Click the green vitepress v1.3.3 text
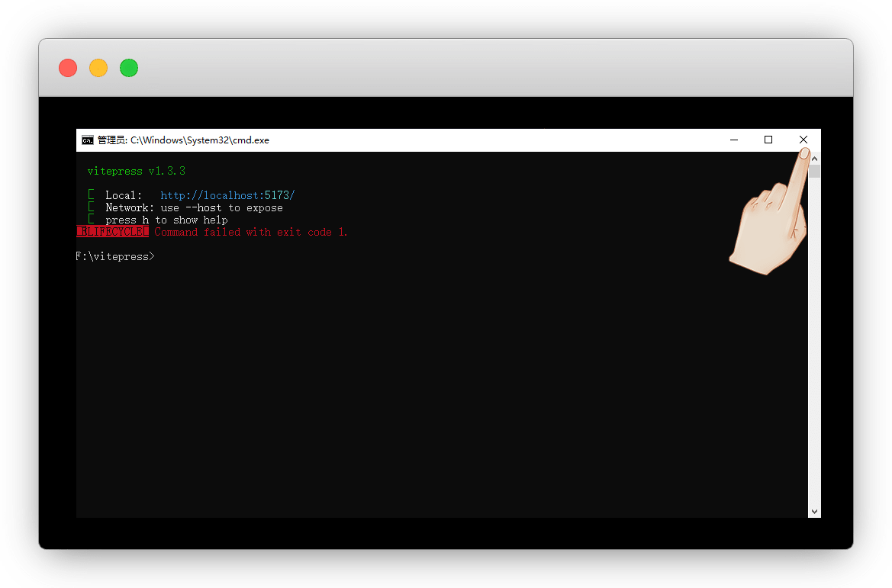 [x=137, y=171]
